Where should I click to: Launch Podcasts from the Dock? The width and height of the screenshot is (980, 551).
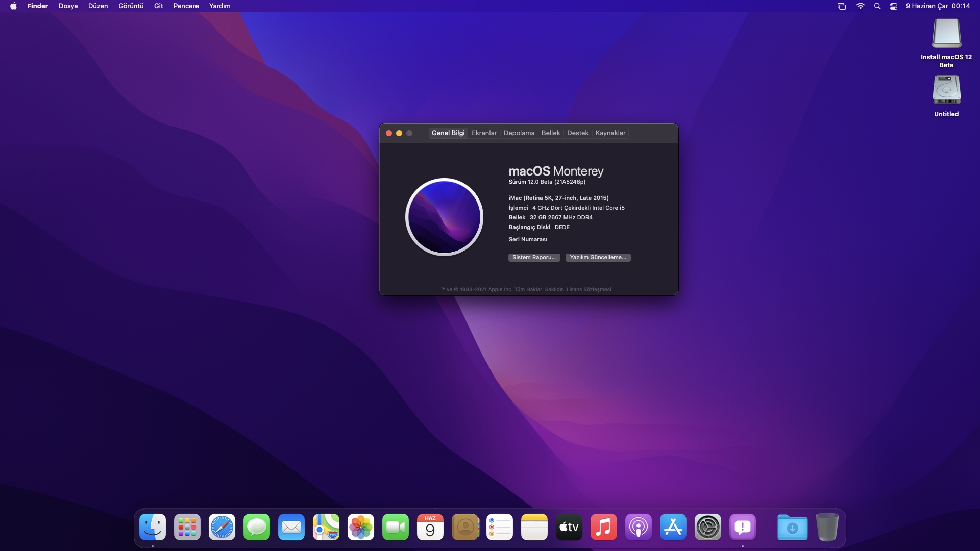[x=638, y=527]
